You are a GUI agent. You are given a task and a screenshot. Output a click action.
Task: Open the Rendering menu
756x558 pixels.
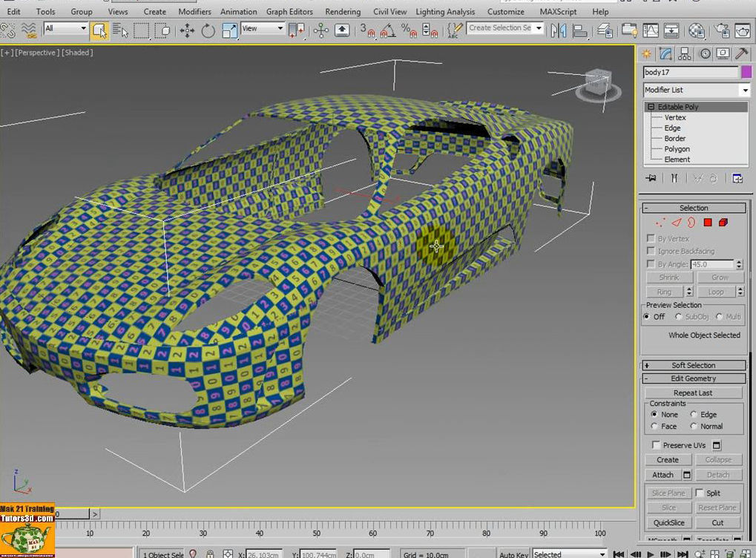click(x=343, y=12)
